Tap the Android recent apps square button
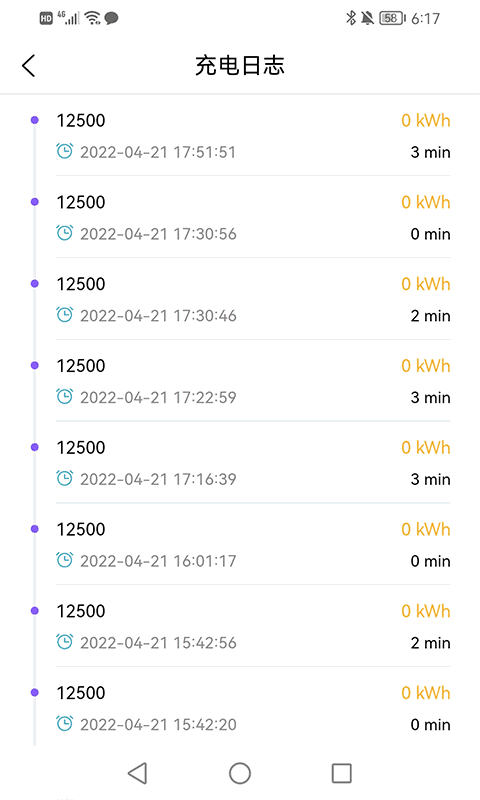The image size is (480, 800). (x=342, y=773)
